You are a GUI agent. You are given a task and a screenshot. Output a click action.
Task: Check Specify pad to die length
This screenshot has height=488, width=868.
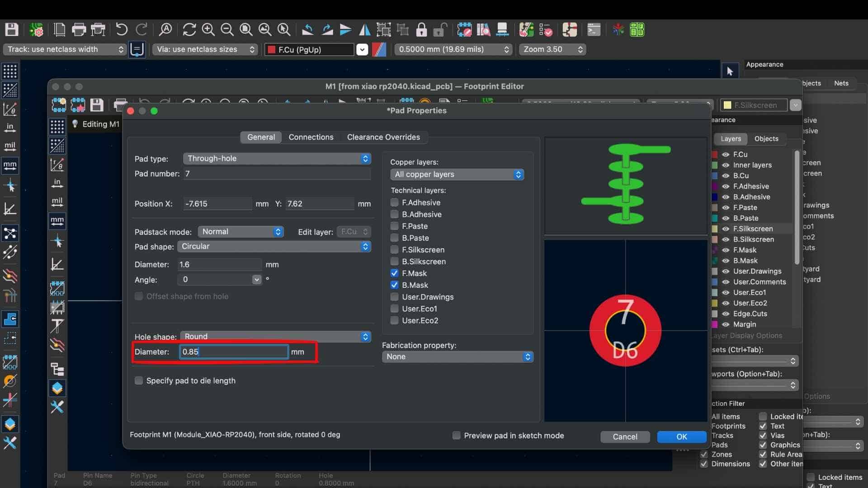139,380
